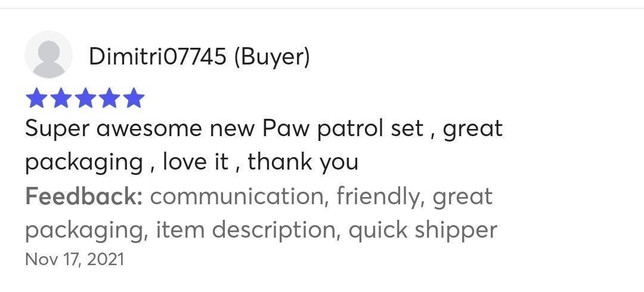The image size is (644, 292).
Task: Click the divider line above the review
Action: click(322, 8)
